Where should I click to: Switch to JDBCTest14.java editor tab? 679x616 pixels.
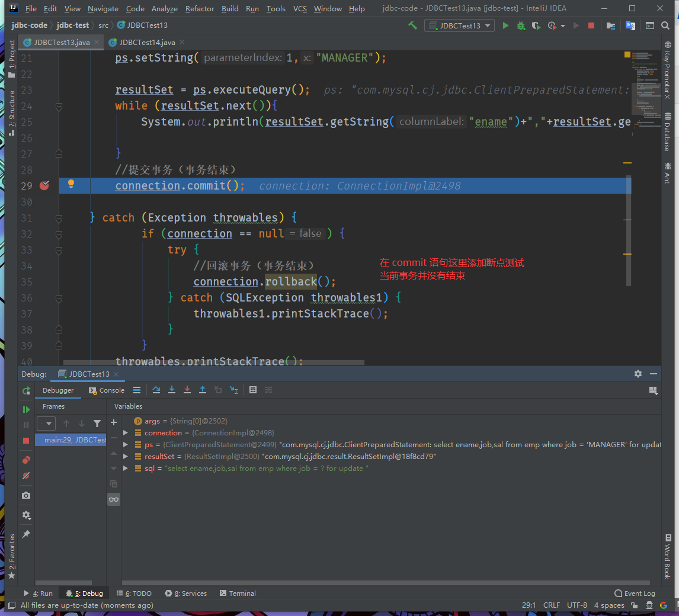click(147, 43)
